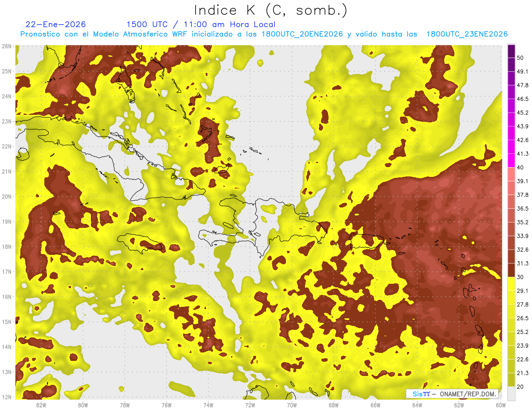This screenshot has height=411, width=532.
Task: Click the colorbar label "31.3"
Action: click(x=522, y=263)
